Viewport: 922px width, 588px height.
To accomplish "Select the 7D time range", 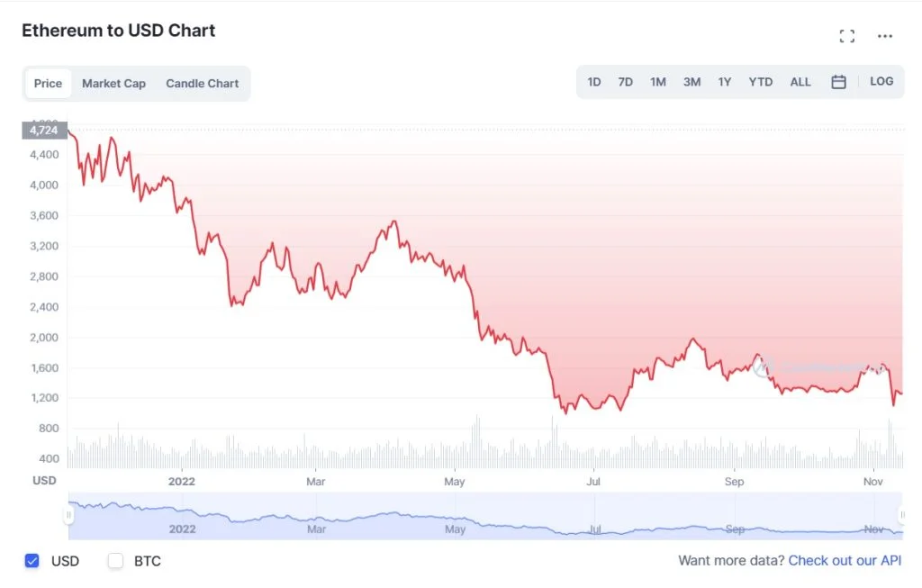I will point(625,82).
